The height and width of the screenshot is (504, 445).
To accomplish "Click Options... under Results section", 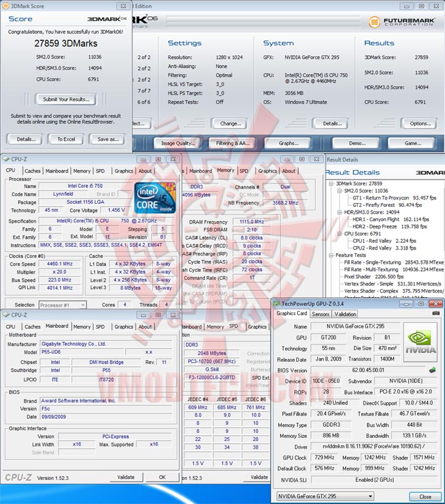I will (x=420, y=124).
